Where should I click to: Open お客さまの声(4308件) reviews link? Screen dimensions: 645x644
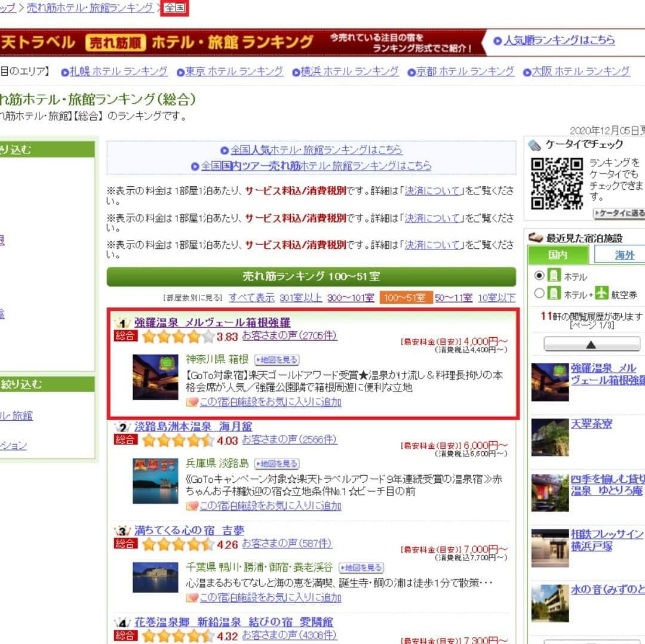290,636
